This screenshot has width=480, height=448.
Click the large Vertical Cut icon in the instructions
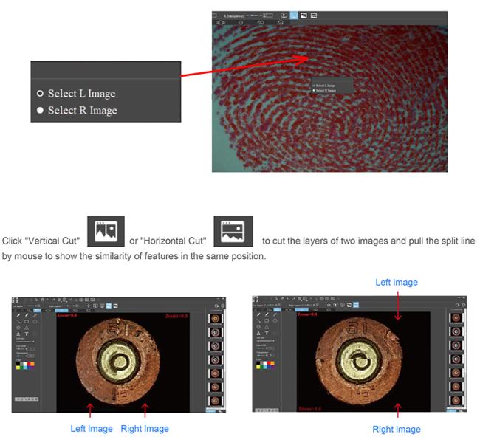[106, 231]
